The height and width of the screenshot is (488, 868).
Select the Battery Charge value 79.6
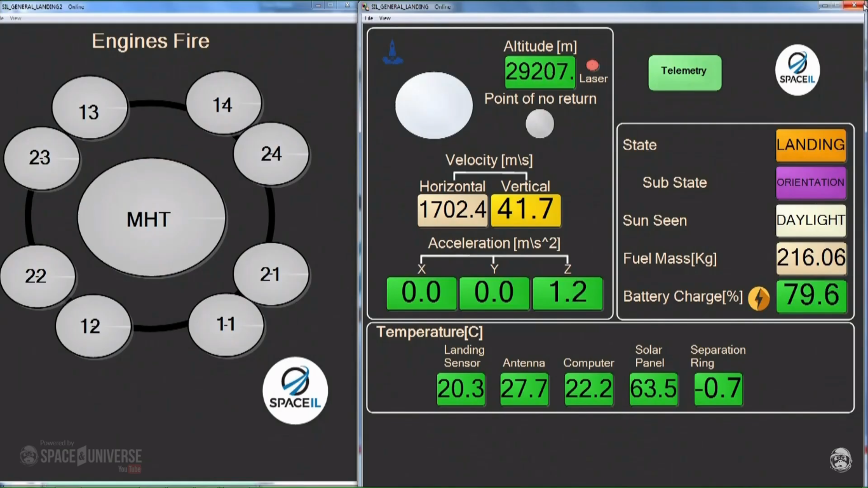(811, 296)
